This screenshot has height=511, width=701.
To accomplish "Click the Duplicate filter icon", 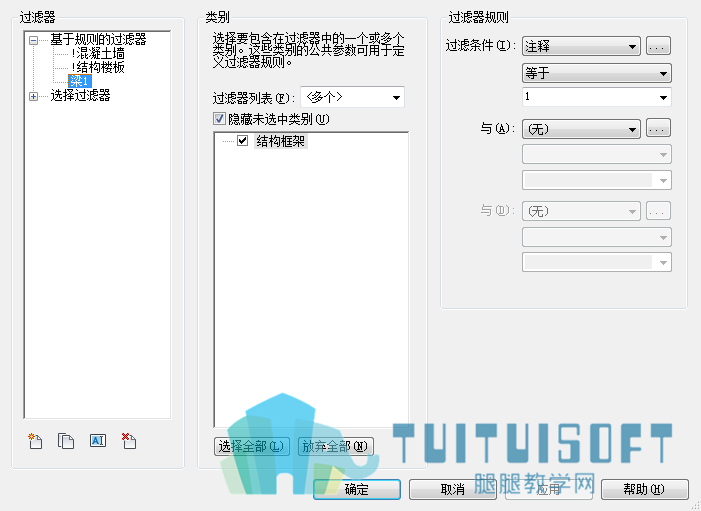I will click(66, 441).
